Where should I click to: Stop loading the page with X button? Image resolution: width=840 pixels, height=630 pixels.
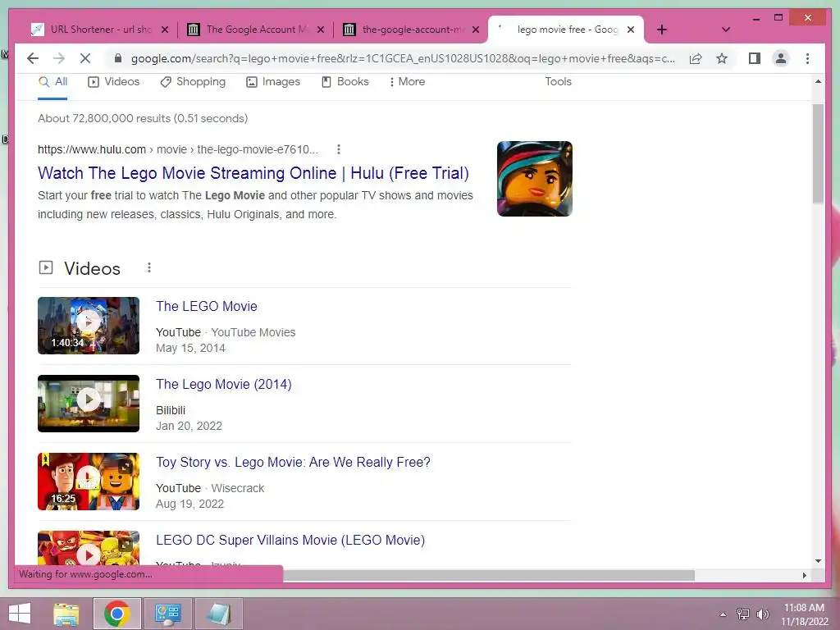pos(85,58)
